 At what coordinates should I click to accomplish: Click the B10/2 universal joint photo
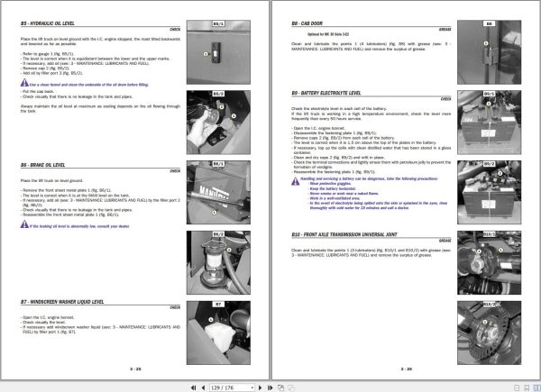coord(490,333)
